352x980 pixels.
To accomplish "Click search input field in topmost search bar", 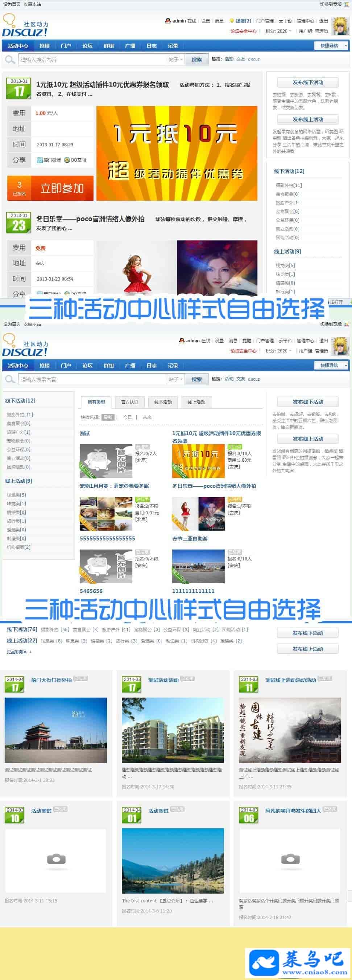I will pyautogui.click(x=92, y=60).
